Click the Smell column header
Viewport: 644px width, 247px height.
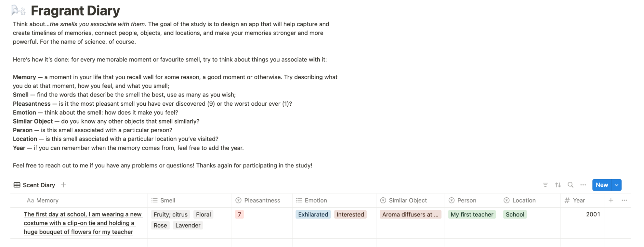[168, 200]
